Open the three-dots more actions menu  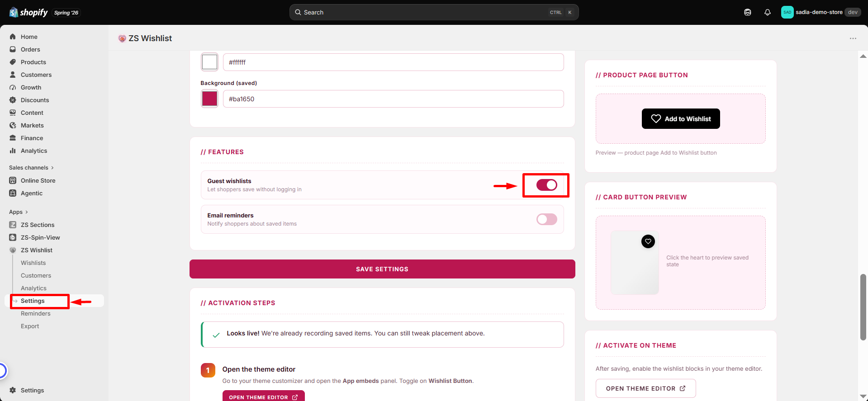[853, 38]
